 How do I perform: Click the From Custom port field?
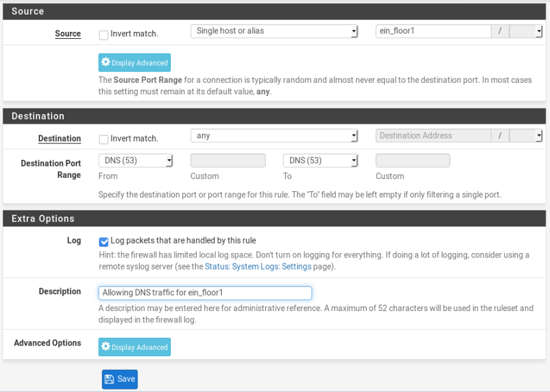[228, 161]
